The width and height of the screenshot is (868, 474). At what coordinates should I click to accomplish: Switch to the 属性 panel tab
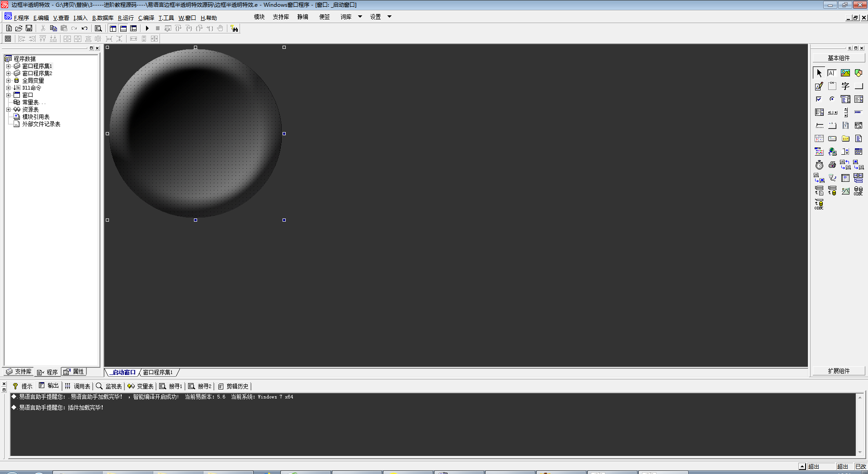[74, 372]
